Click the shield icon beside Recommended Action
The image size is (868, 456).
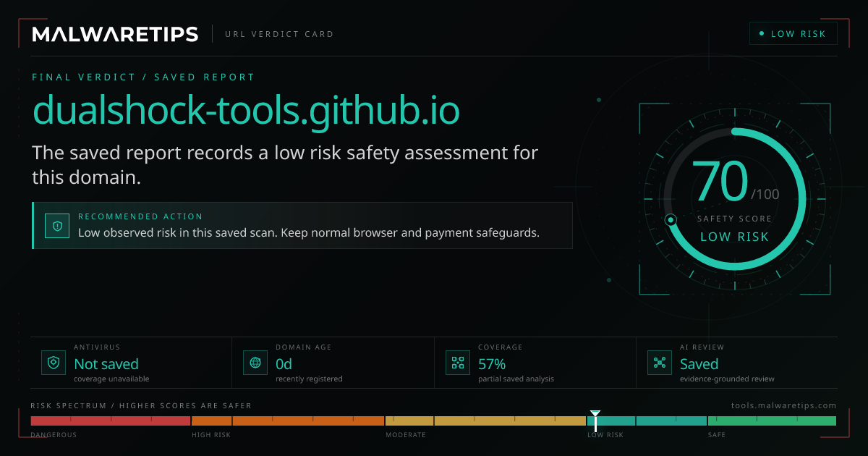(x=56, y=226)
